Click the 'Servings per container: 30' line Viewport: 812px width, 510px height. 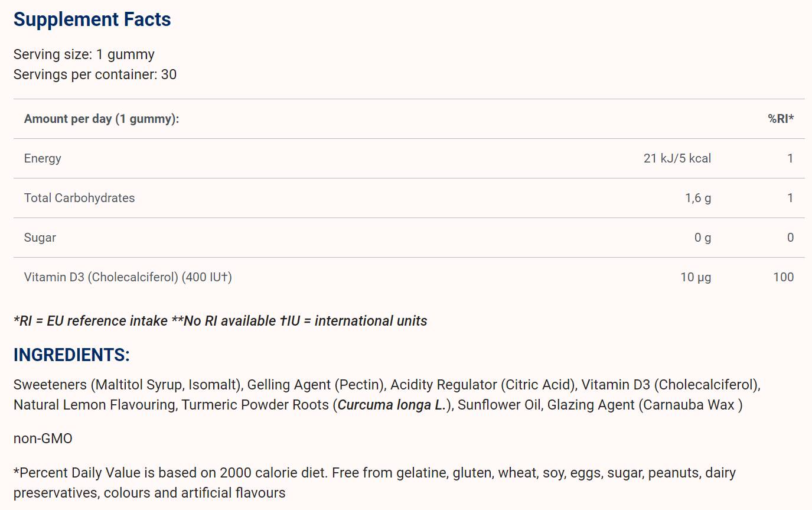tap(94, 74)
